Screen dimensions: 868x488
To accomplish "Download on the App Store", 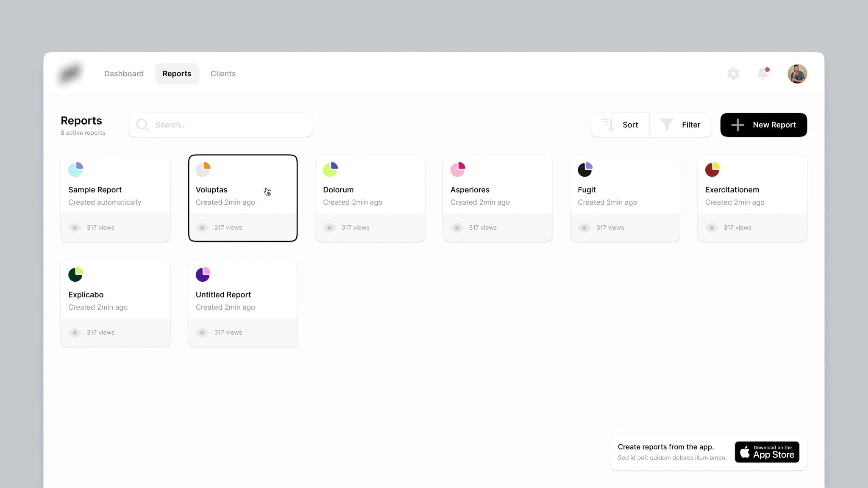I will click(x=767, y=452).
